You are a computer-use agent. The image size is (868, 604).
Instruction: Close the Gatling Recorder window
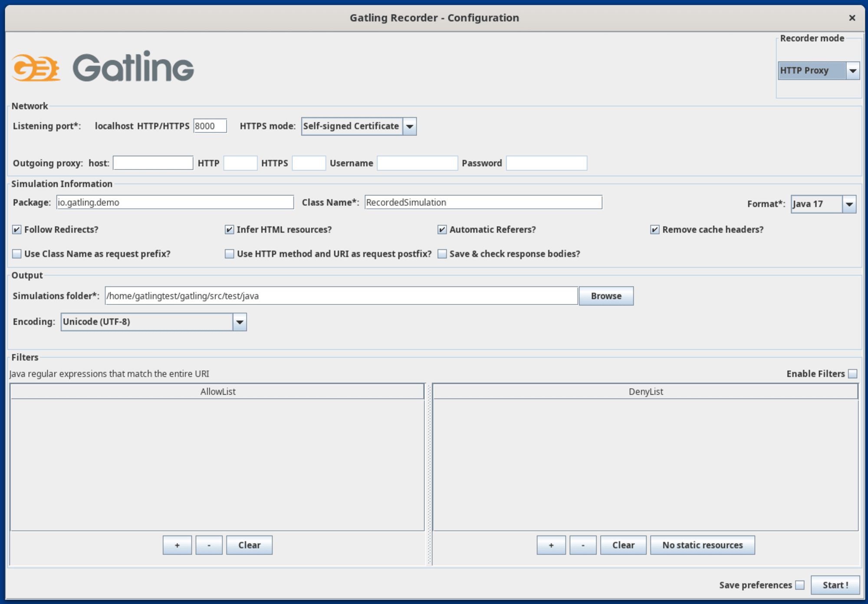pyautogui.click(x=852, y=18)
